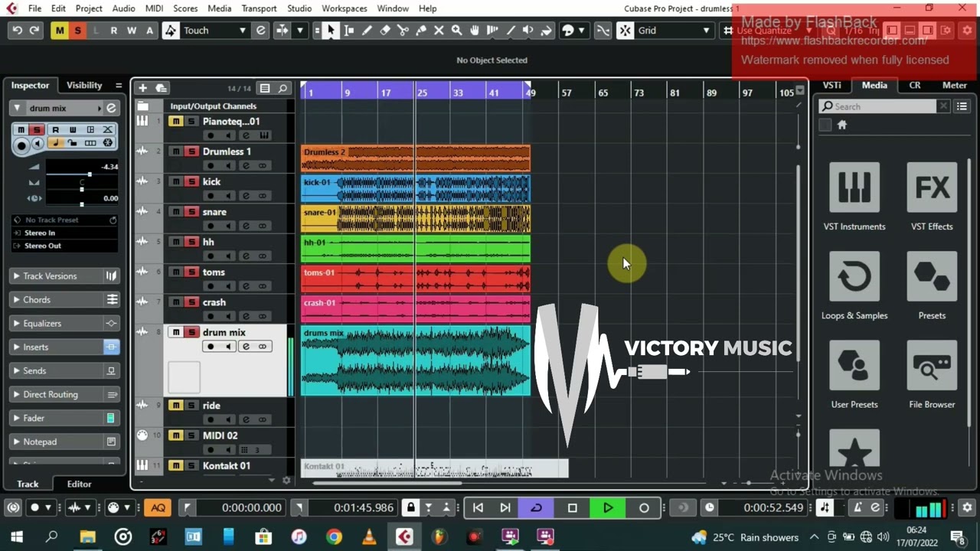Click the Add Track plus icon
980x551 pixels.
click(x=142, y=88)
